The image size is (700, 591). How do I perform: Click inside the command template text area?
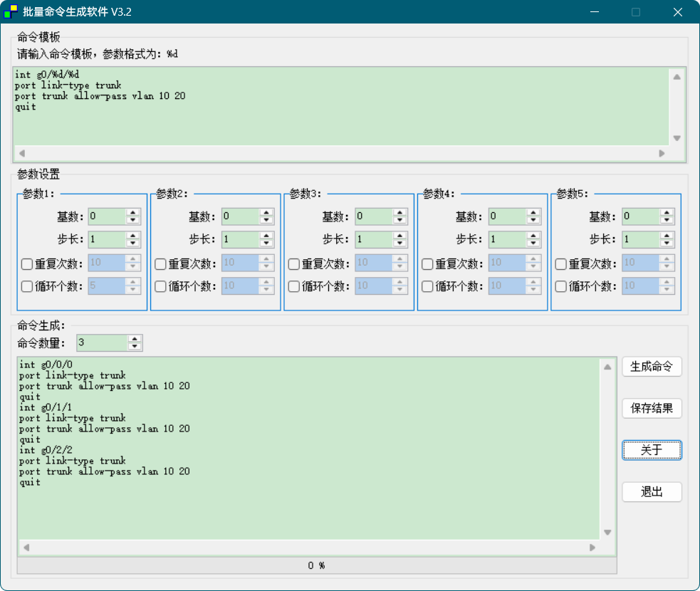pos(340,107)
